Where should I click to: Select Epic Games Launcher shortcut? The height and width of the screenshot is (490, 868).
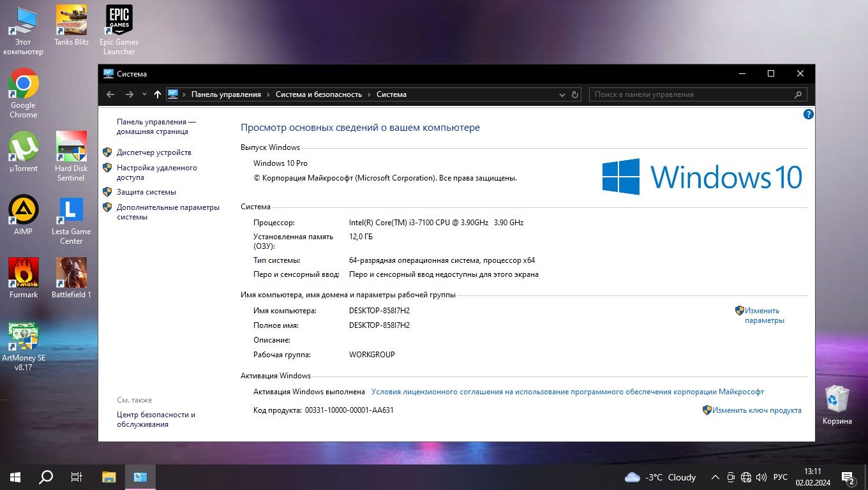(x=119, y=30)
